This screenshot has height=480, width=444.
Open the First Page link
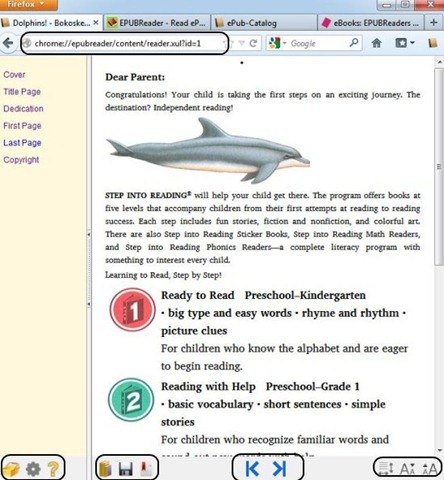22,126
